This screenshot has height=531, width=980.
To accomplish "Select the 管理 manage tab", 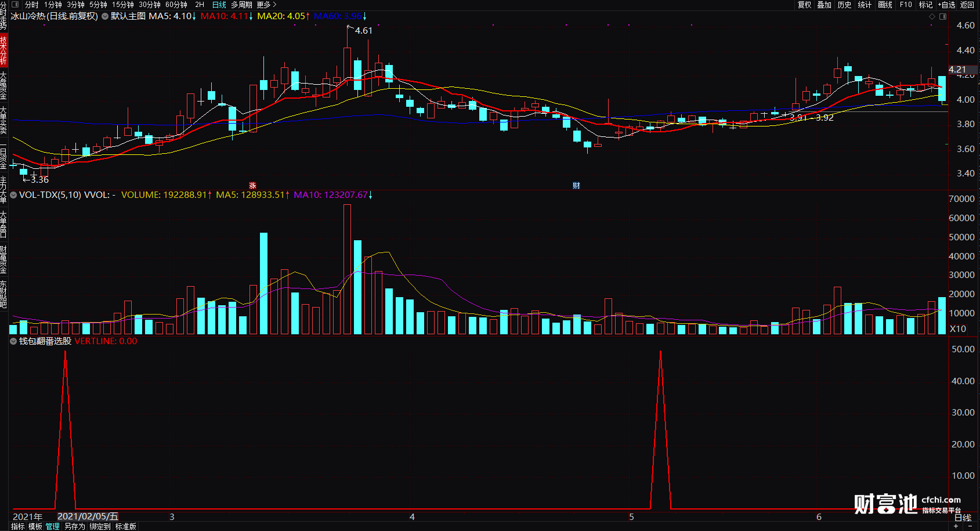I will pyautogui.click(x=53, y=526).
